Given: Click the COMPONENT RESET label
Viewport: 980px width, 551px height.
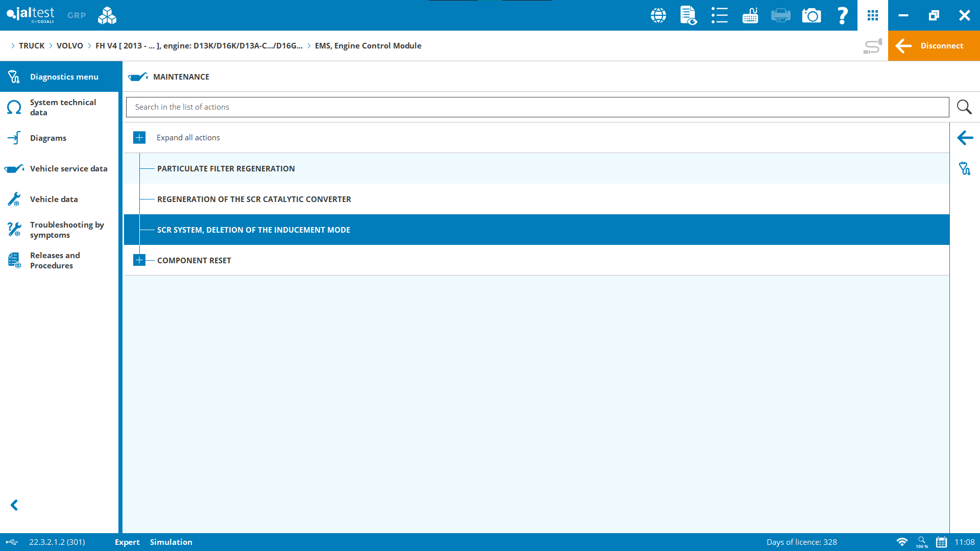Looking at the screenshot, I should pyautogui.click(x=194, y=260).
